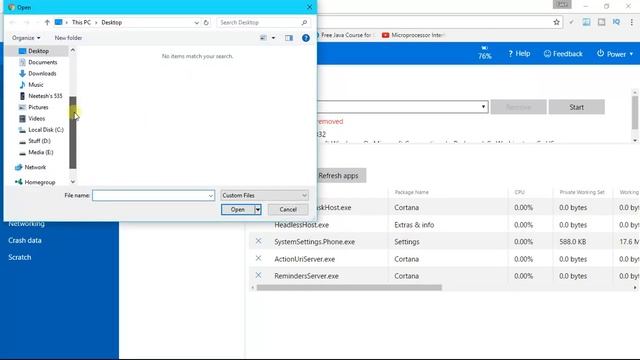
Task: Bookmark the page with the star icon
Action: 556,22
